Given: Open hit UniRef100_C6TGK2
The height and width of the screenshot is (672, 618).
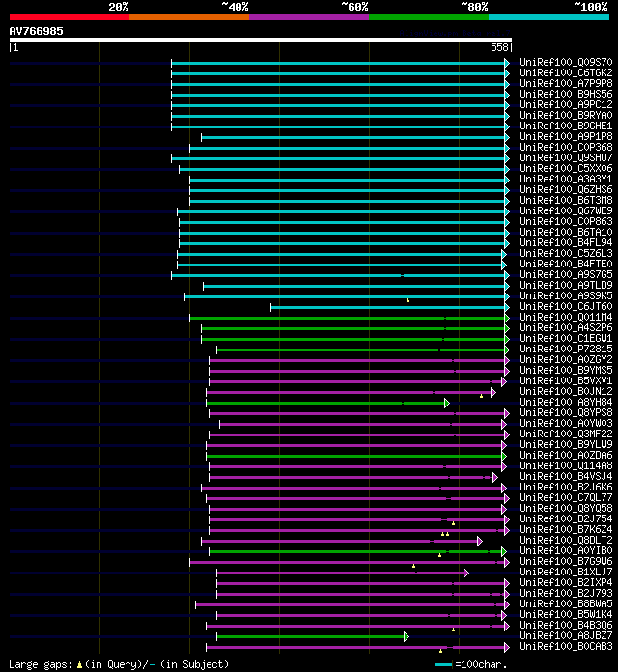Looking at the screenshot, I should (x=566, y=72).
